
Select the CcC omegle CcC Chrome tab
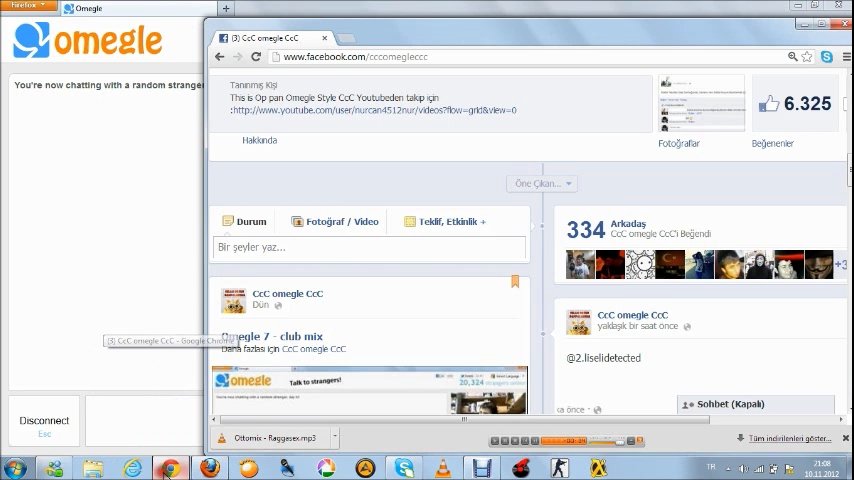pos(270,38)
